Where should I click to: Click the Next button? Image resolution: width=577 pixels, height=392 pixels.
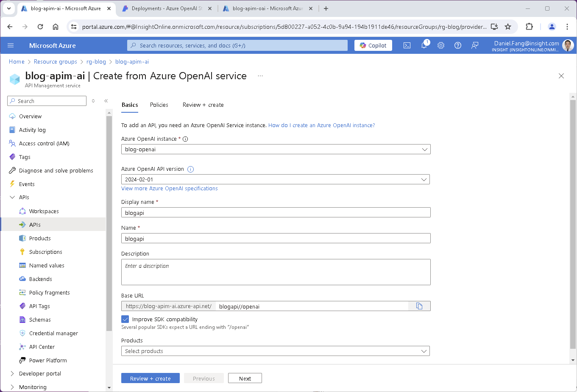245,378
